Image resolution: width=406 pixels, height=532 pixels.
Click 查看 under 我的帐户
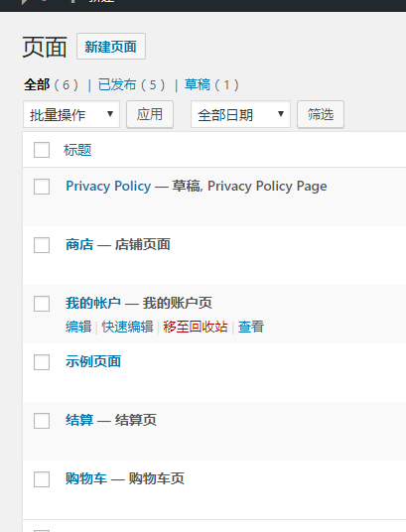tap(251, 327)
